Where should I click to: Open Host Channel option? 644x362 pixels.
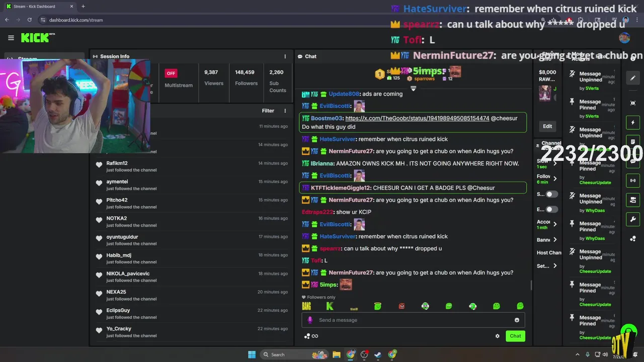(x=549, y=253)
